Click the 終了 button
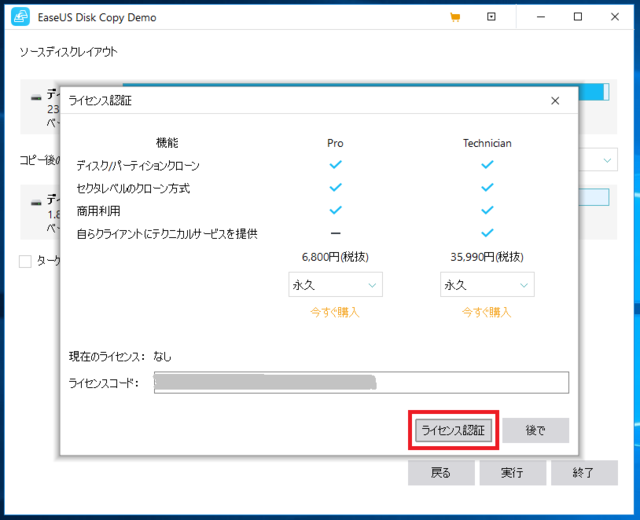 click(584, 473)
